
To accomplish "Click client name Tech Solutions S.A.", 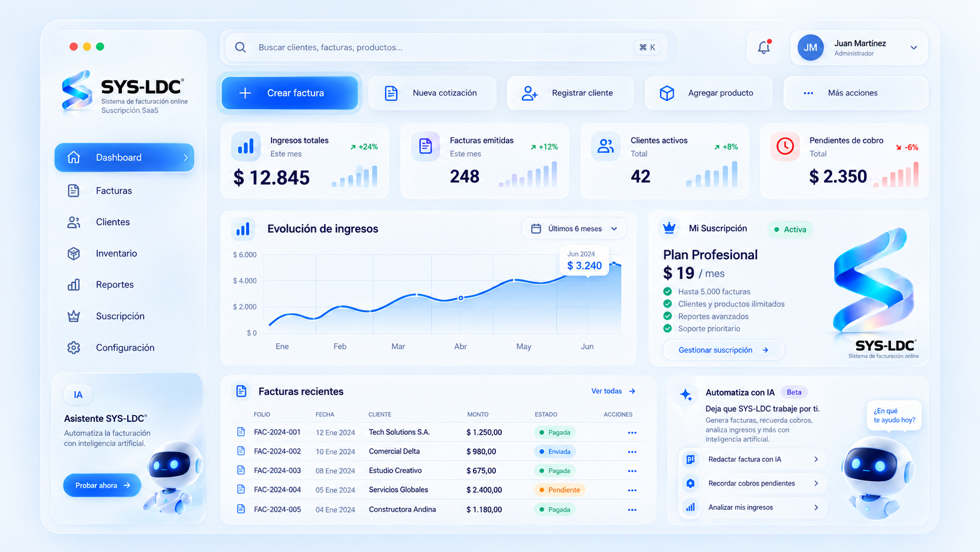I will [399, 432].
